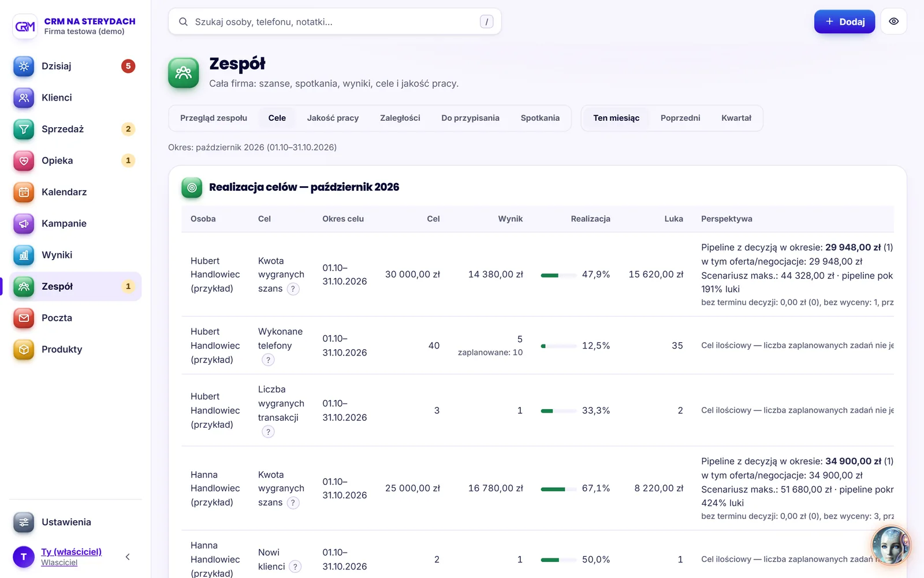
Task: Help icon for Hanna's Kwota wygranych szans
Action: 293,503
